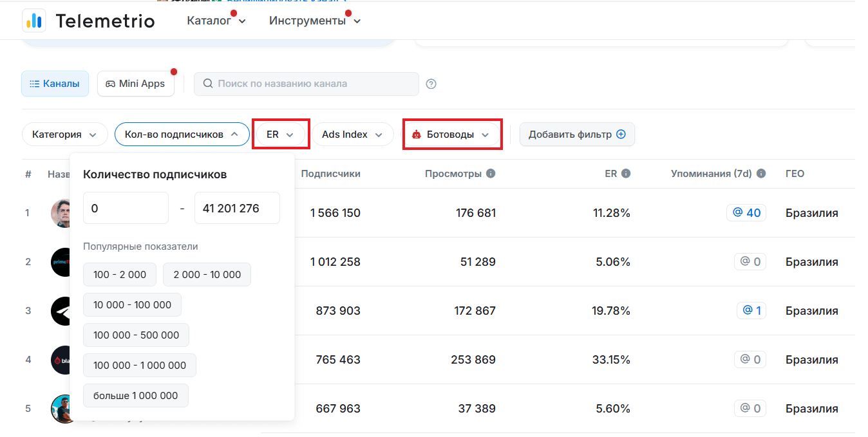Click the Добавить фильтр button

[x=576, y=135]
